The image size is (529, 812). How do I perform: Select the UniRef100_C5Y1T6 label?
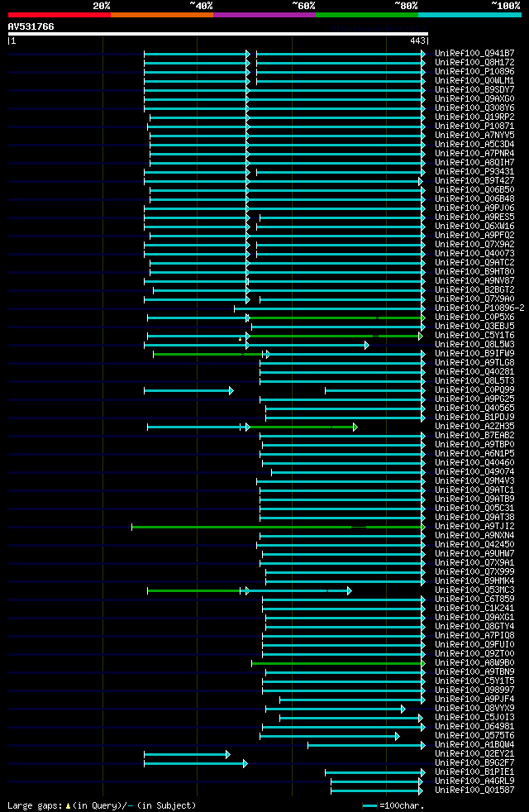pos(474,336)
